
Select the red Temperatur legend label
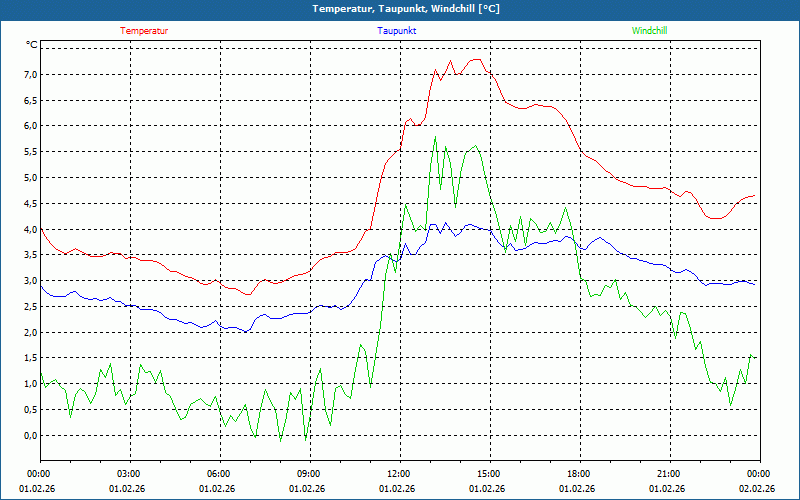[144, 31]
